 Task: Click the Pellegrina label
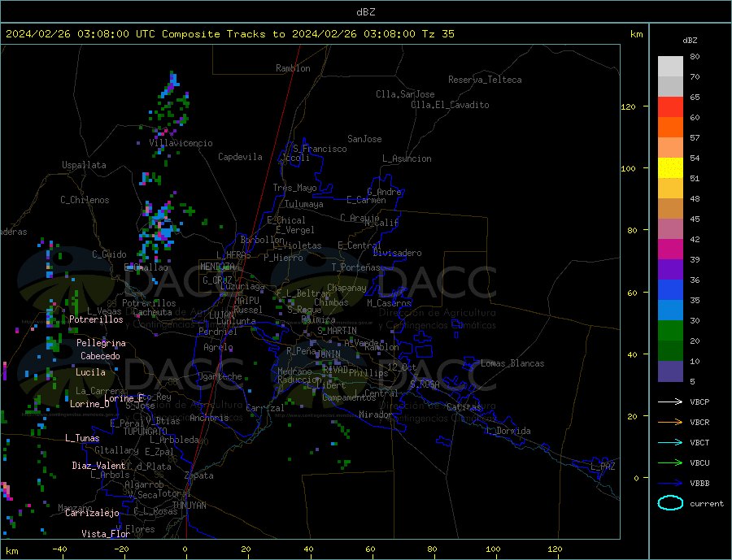[x=102, y=343]
